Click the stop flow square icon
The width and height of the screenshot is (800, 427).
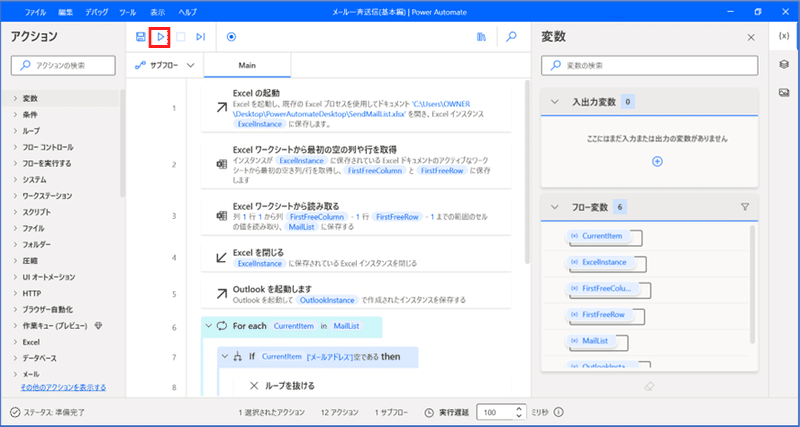[181, 37]
